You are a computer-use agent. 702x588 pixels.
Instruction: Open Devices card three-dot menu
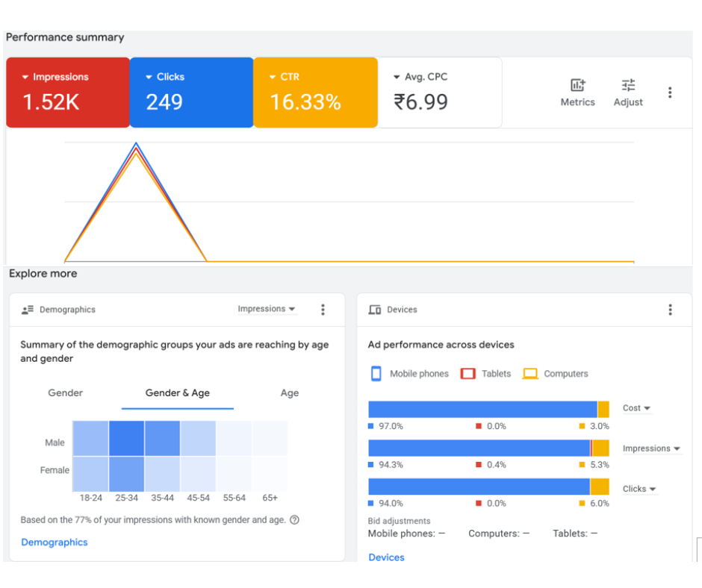pos(670,310)
